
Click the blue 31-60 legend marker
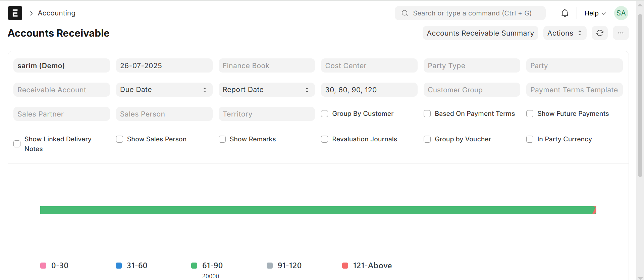point(119,266)
